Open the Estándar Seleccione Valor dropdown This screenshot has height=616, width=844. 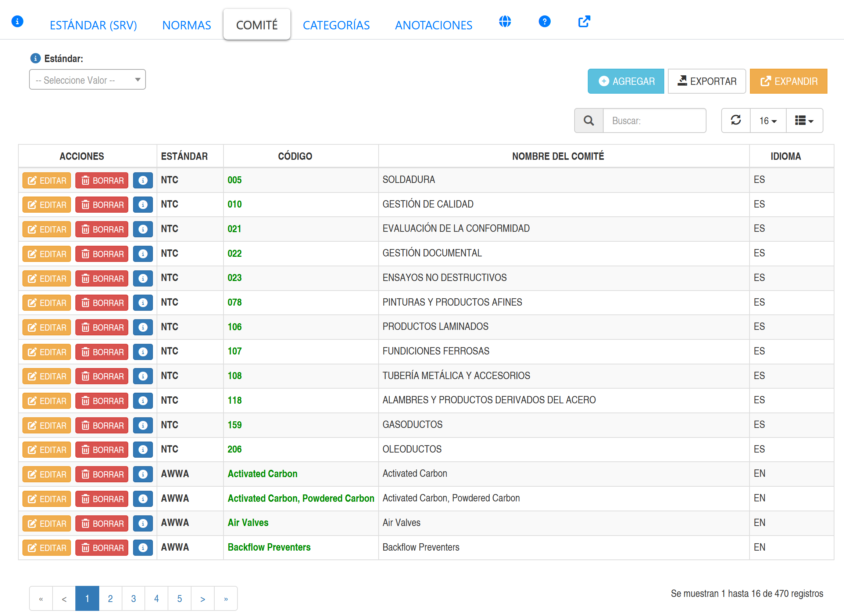[x=87, y=80]
